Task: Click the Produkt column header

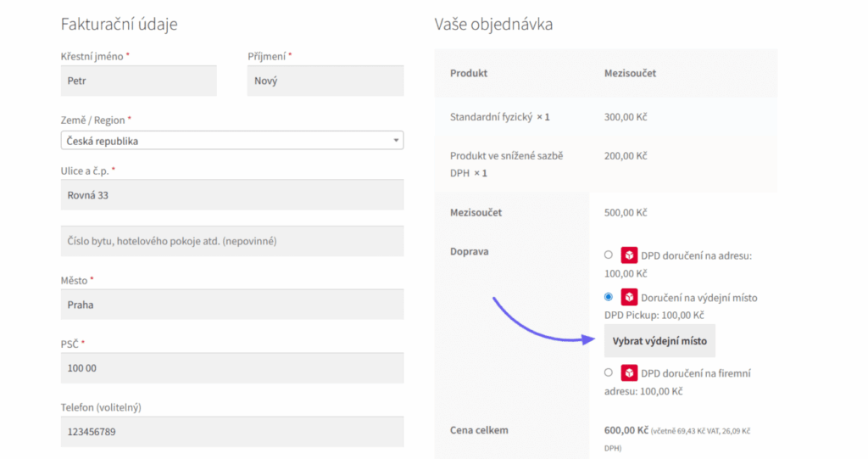Action: pyautogui.click(x=468, y=73)
